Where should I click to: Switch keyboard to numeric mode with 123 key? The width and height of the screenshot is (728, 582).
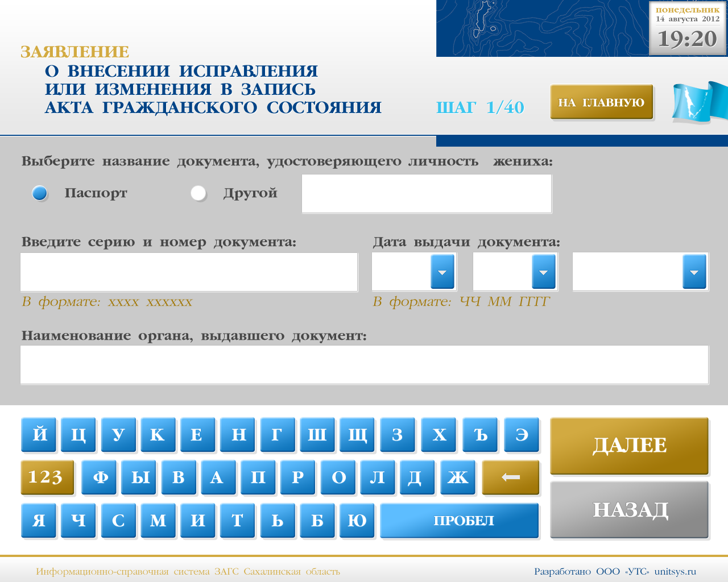point(47,477)
